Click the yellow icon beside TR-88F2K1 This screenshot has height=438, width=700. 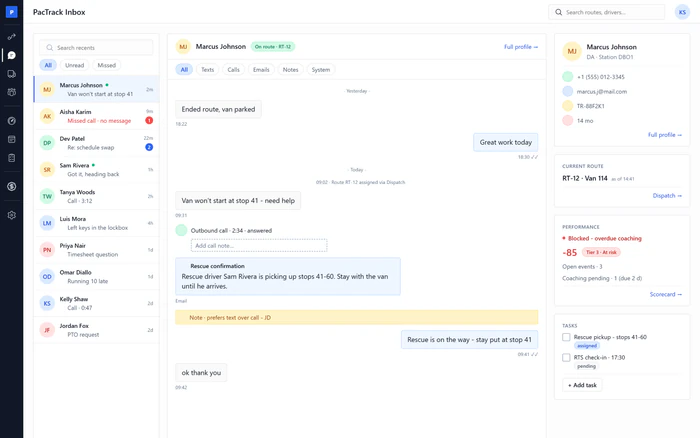567,106
